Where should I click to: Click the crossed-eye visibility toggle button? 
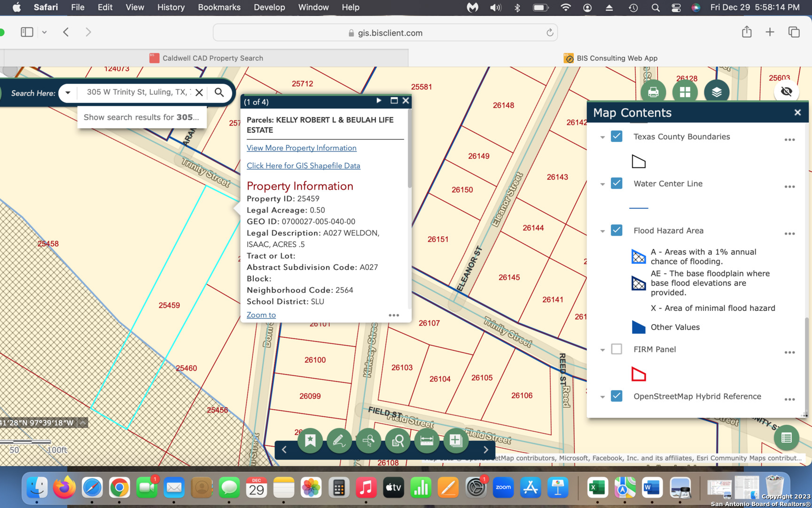click(x=786, y=91)
